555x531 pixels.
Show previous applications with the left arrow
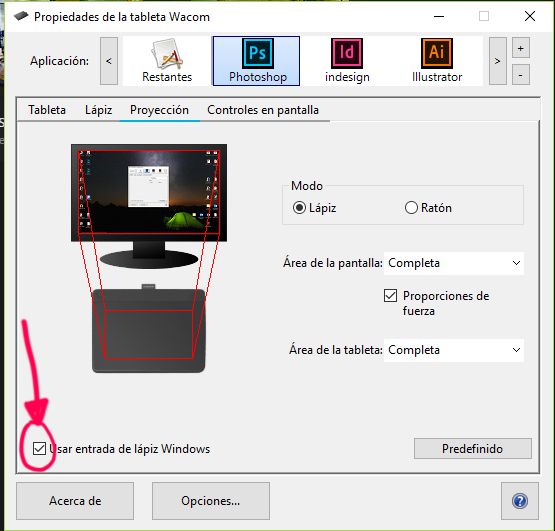click(x=109, y=61)
